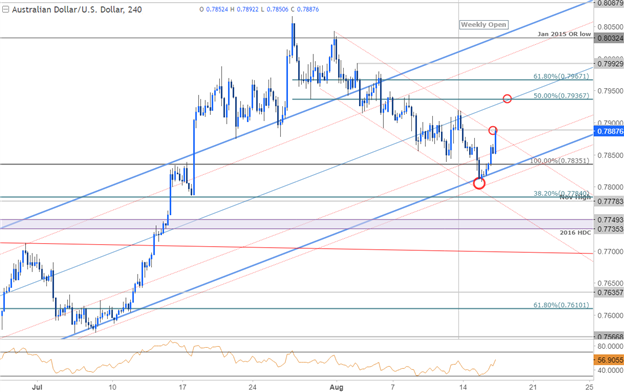The height and width of the screenshot is (392, 624).
Task: Click the 0.76357 price level tag
Action: coord(609,293)
